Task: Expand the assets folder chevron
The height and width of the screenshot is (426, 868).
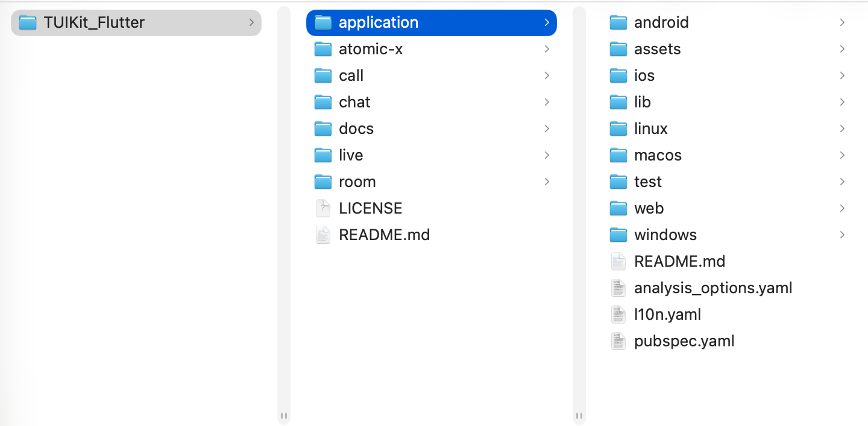Action: [x=842, y=49]
